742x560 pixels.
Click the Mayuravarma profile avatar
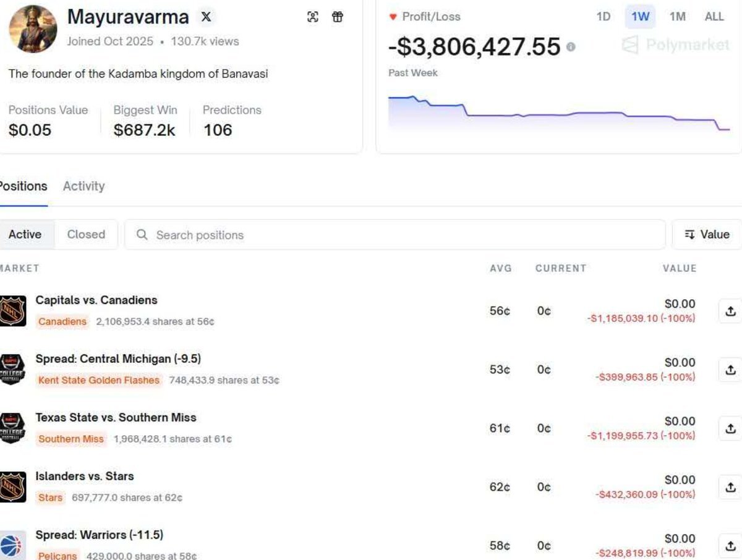(x=33, y=29)
